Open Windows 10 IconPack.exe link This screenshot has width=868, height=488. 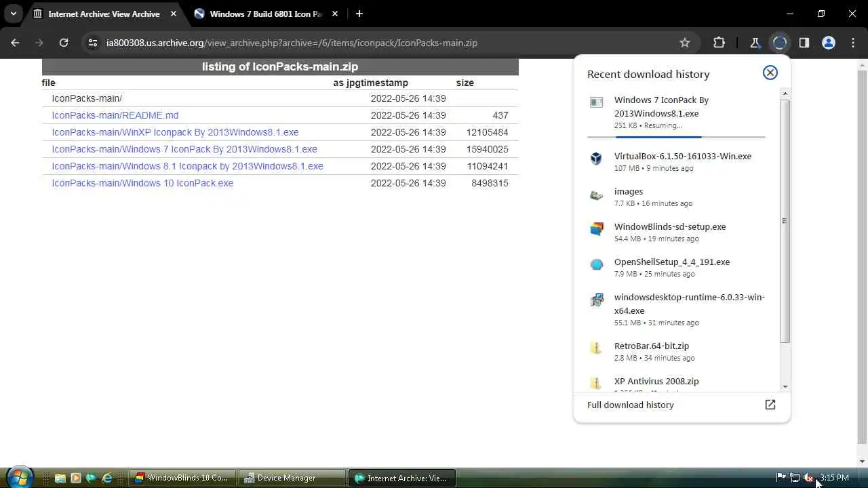coord(142,183)
